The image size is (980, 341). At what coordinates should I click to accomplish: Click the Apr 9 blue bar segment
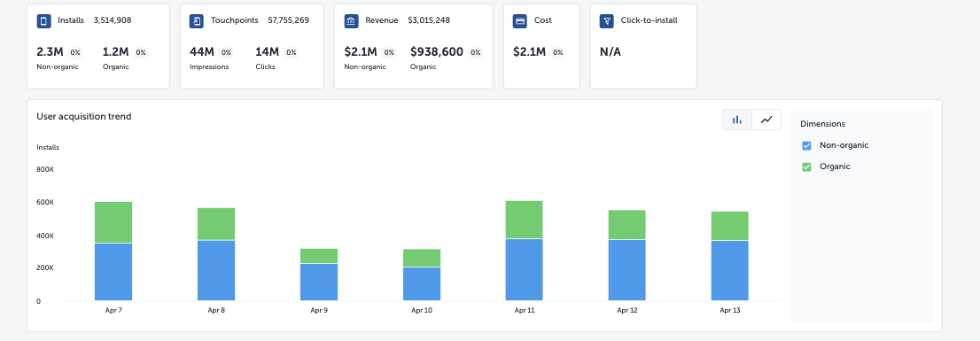[x=319, y=283]
